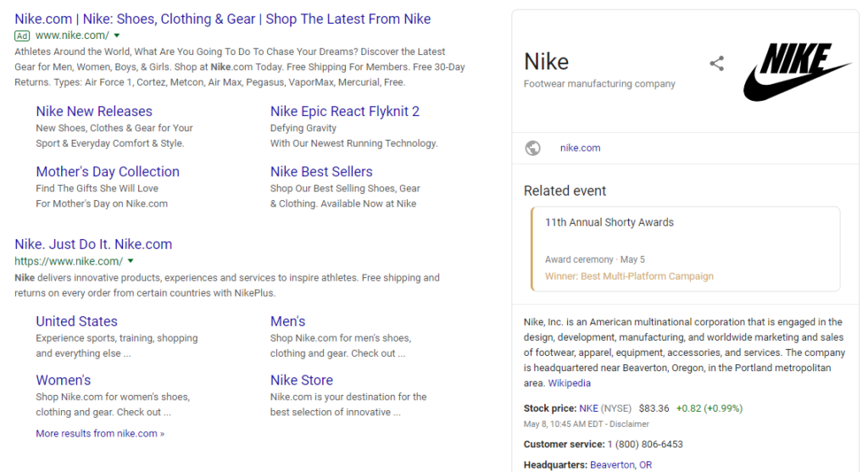Click the globe icon next to nike.com

click(532, 148)
